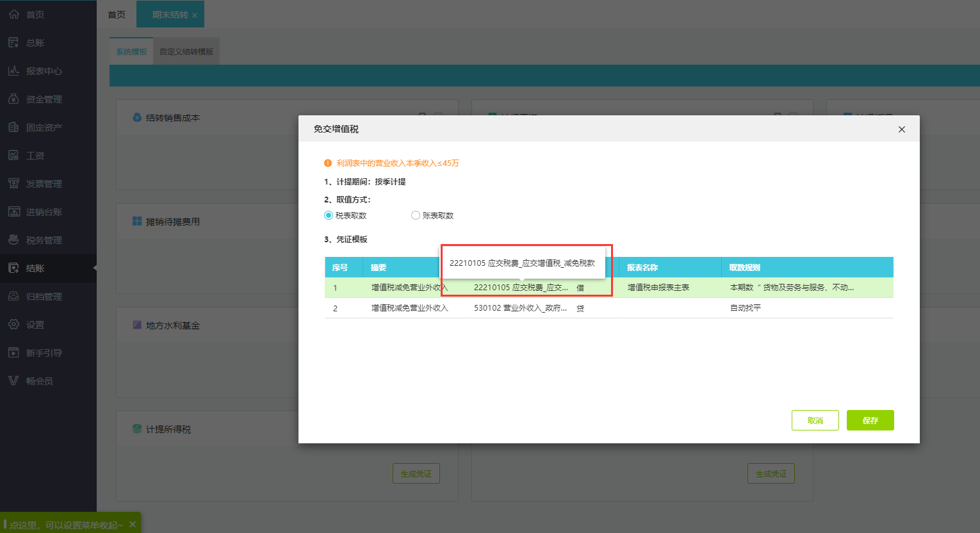
Task: Select the 税表取数 radio button
Action: tap(329, 215)
